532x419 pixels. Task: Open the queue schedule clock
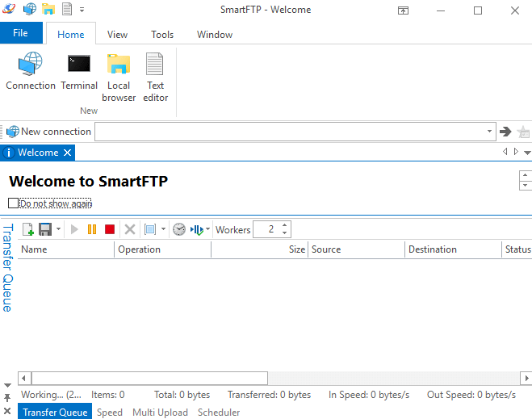[x=179, y=229]
